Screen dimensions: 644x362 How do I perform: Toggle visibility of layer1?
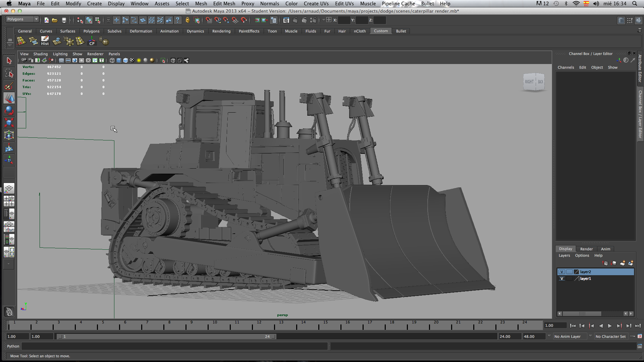pos(562,279)
